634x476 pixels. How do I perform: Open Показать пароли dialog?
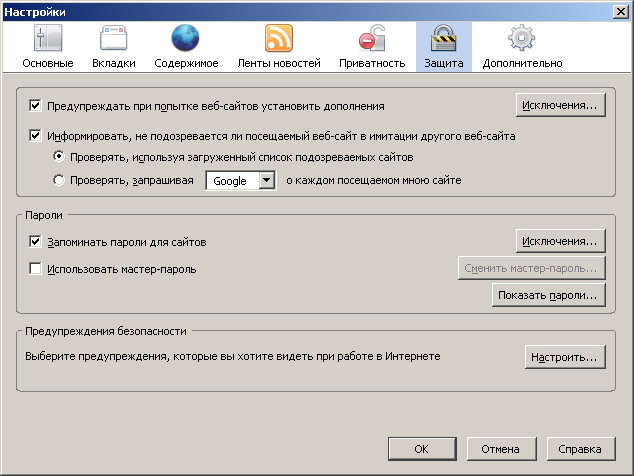click(548, 295)
